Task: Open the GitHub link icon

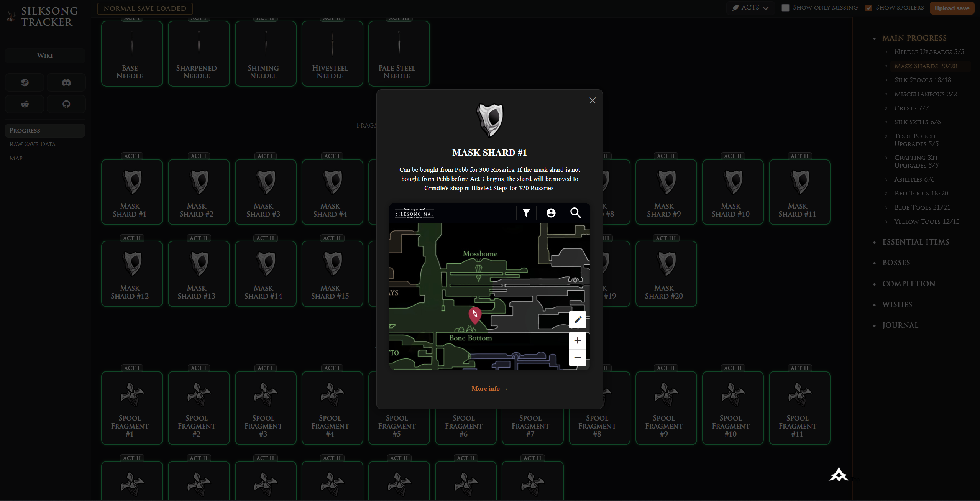Action: [66, 104]
